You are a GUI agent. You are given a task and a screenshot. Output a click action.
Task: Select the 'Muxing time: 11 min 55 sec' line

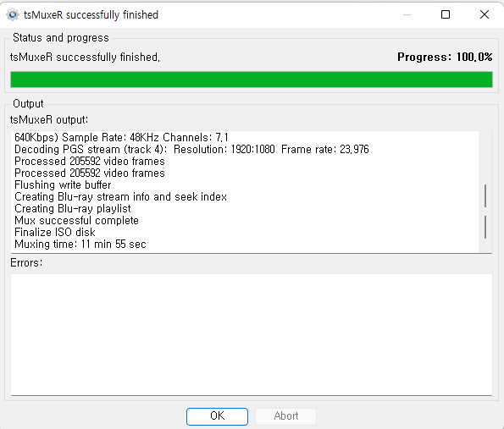[80, 244]
